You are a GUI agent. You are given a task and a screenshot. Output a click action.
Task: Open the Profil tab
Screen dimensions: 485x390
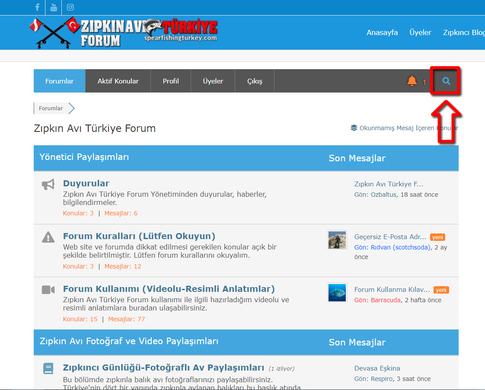pos(171,81)
